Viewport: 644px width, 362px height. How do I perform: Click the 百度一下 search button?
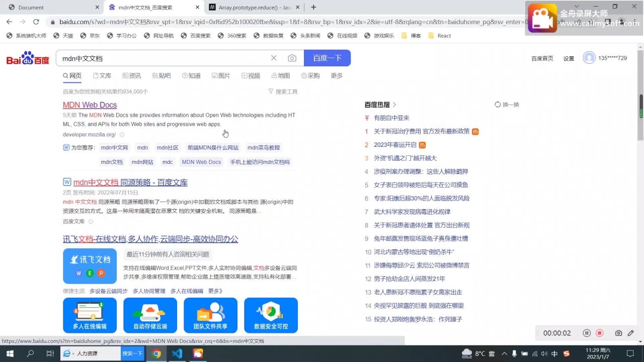pyautogui.click(x=327, y=58)
